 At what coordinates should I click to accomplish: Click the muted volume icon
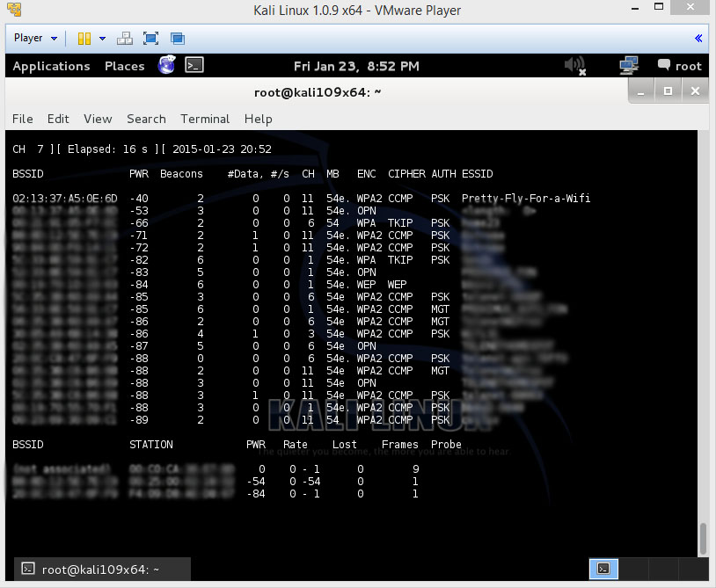pos(575,65)
